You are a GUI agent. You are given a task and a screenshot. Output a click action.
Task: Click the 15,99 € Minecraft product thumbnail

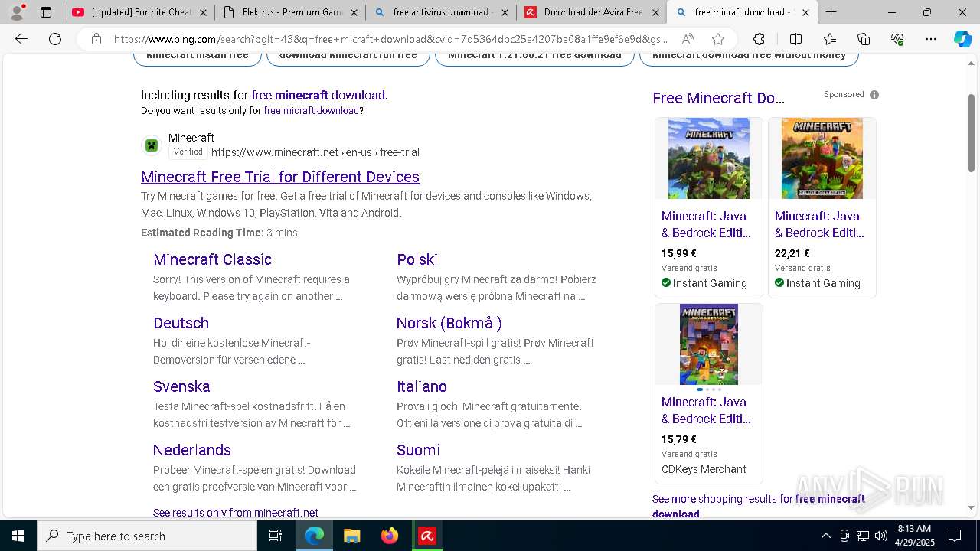click(709, 158)
